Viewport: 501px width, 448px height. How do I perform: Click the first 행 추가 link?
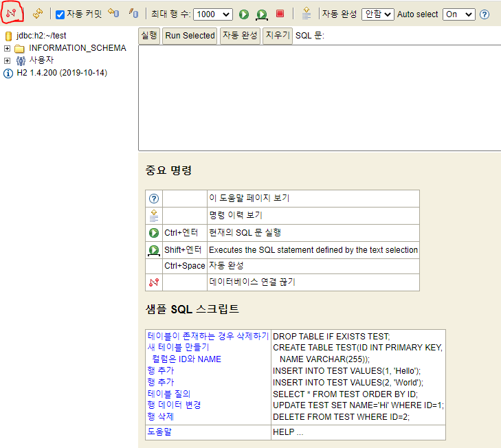[161, 370]
